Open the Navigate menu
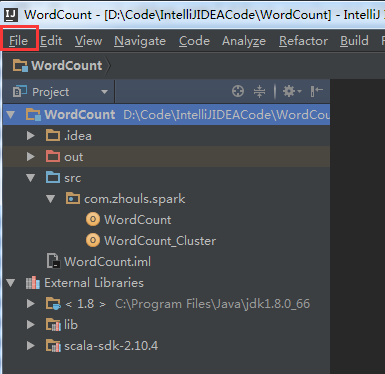This screenshot has width=385, height=374. (x=140, y=41)
